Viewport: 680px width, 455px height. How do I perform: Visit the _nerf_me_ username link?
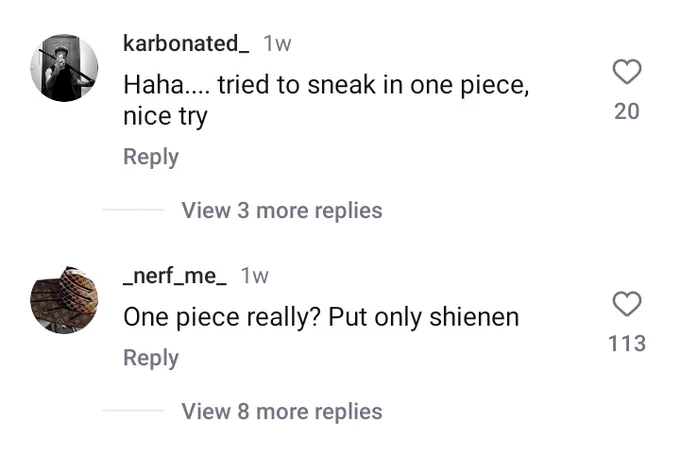pyautogui.click(x=175, y=276)
